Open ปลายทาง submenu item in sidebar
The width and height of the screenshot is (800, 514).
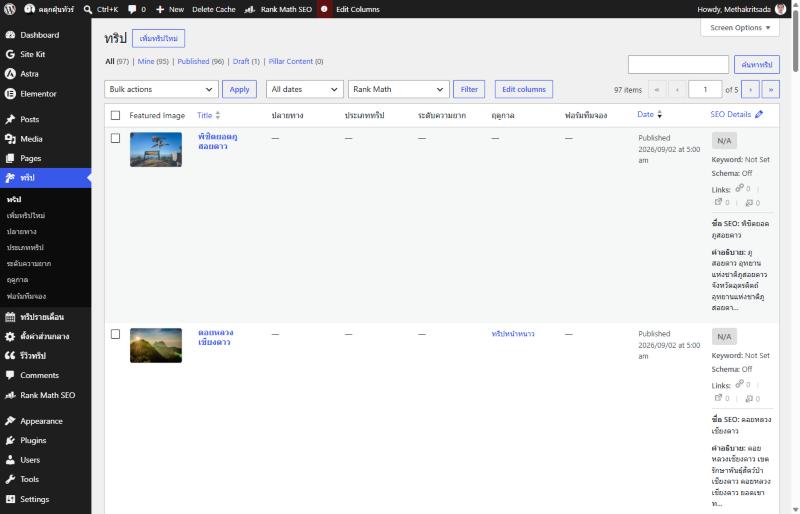click(x=21, y=232)
